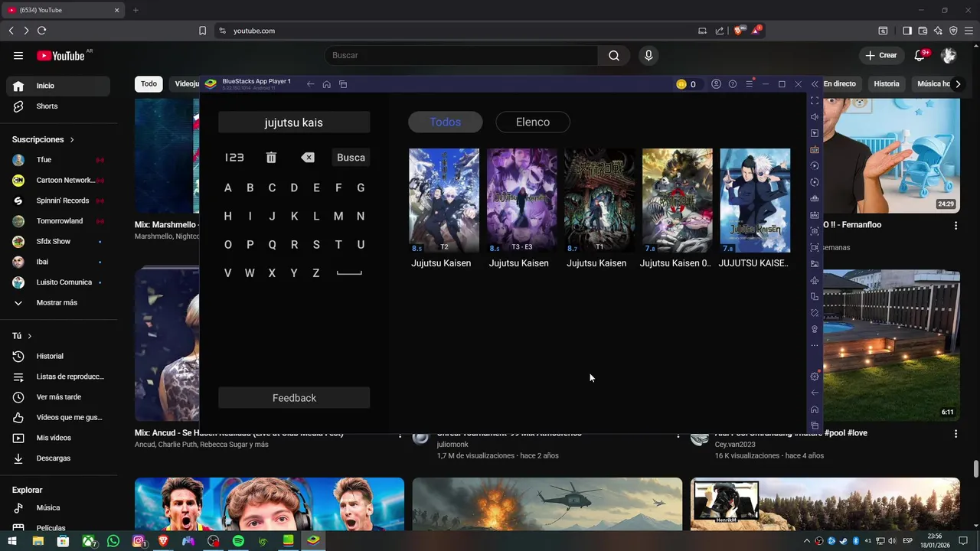This screenshot has height=551, width=980.
Task: Select the Todo chip in YouTube
Action: [x=149, y=84]
